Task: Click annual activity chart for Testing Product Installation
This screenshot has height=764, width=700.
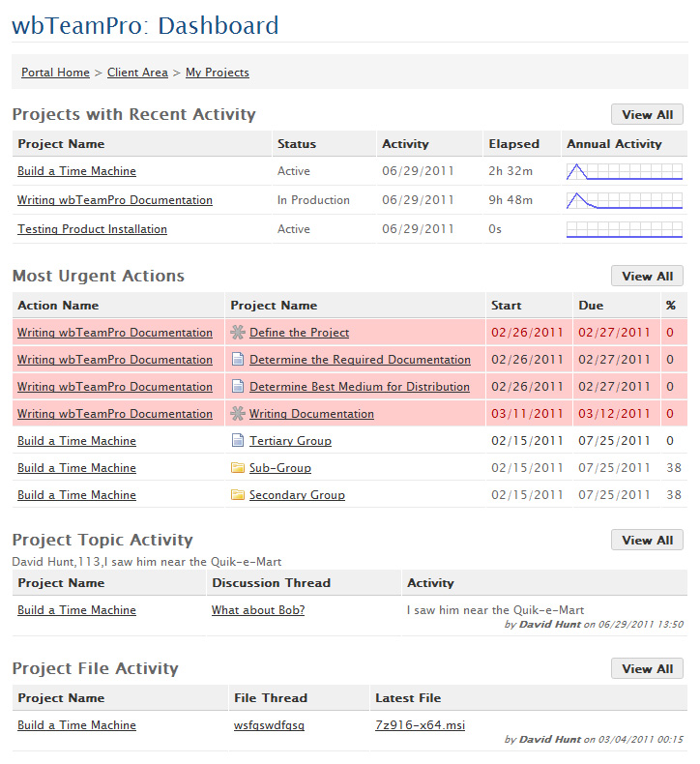Action: [624, 229]
